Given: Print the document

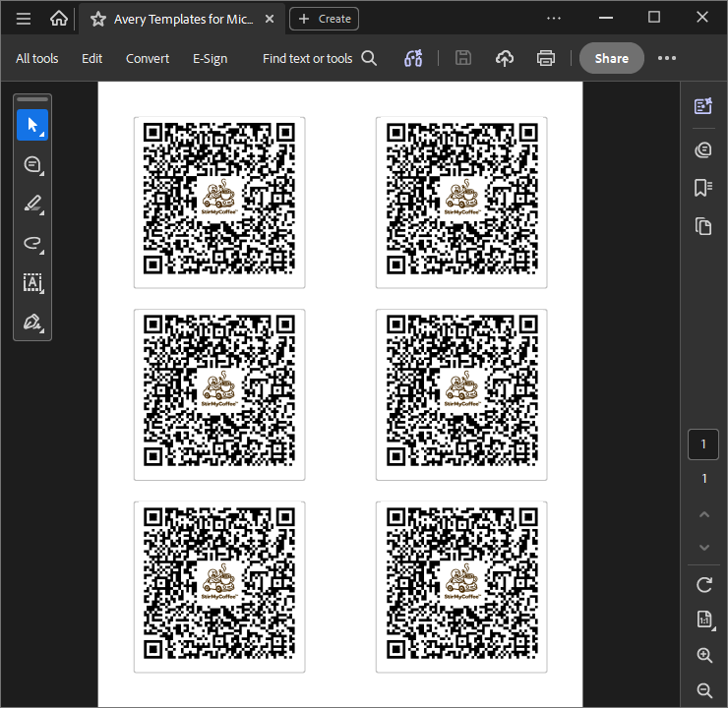Looking at the screenshot, I should [x=546, y=58].
